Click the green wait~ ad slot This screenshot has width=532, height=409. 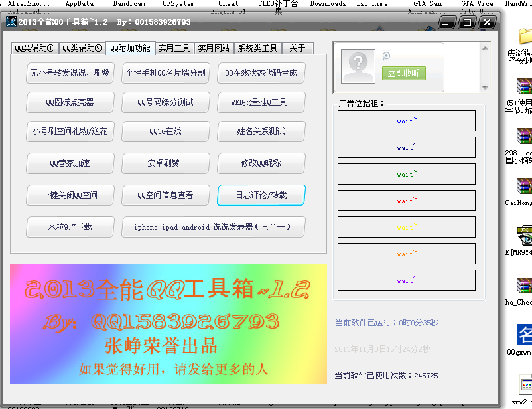407,174
